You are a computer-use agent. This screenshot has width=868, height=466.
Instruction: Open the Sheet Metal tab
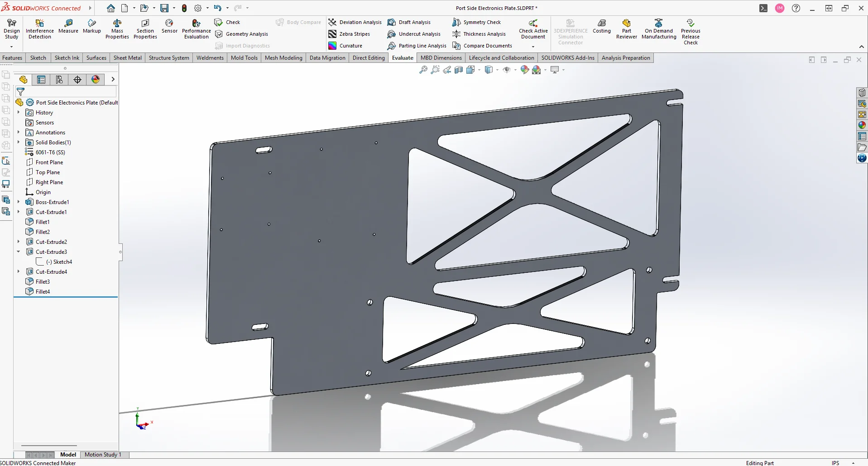(127, 58)
